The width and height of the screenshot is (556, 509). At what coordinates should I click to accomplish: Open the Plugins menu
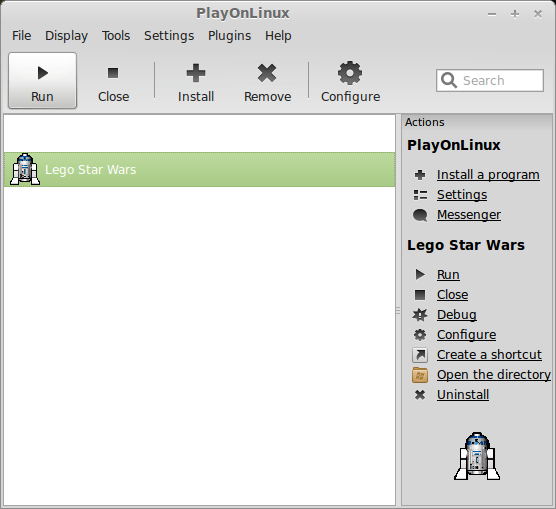[x=229, y=36]
